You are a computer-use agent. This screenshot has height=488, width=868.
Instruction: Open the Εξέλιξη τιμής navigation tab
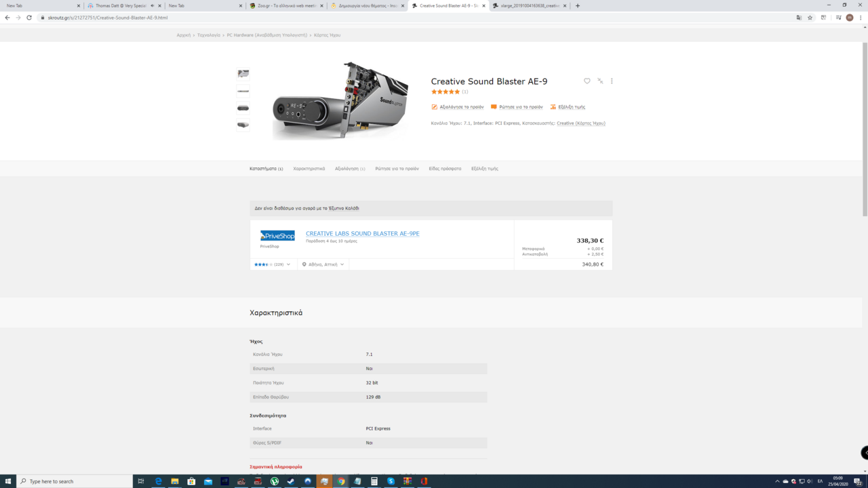485,169
